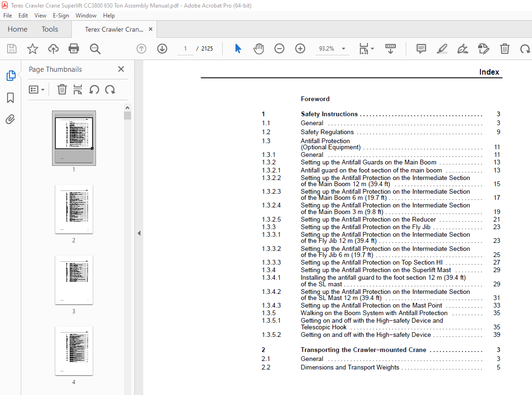Image resolution: width=532 pixels, height=395 pixels.
Task: Switch to the Home tab
Action: tap(17, 29)
